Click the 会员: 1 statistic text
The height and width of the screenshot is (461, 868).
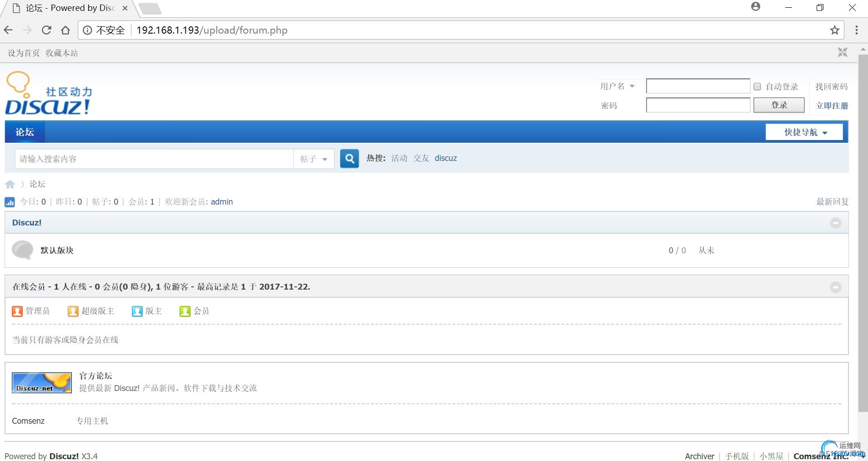141,202
